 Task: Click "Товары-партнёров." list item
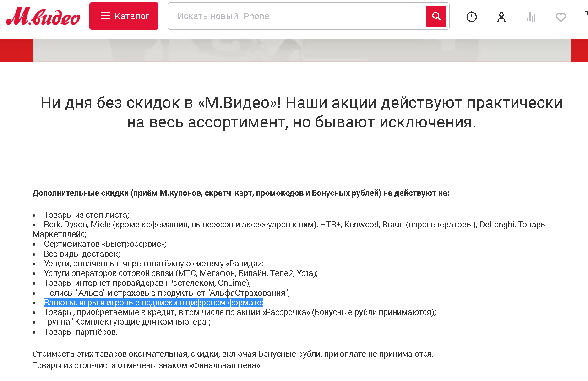tap(81, 332)
